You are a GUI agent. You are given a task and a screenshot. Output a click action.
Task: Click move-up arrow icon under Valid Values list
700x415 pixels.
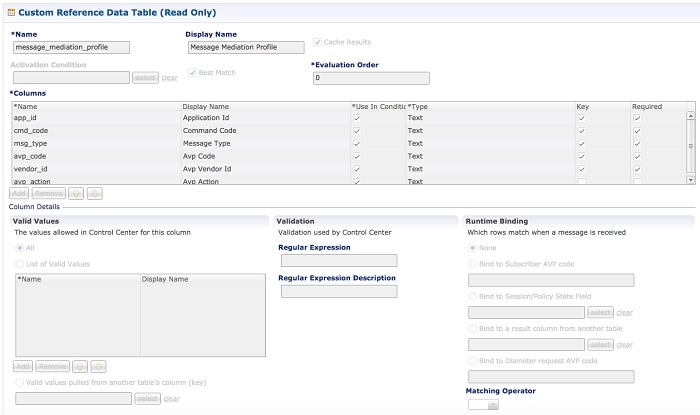pyautogui.click(x=80, y=366)
